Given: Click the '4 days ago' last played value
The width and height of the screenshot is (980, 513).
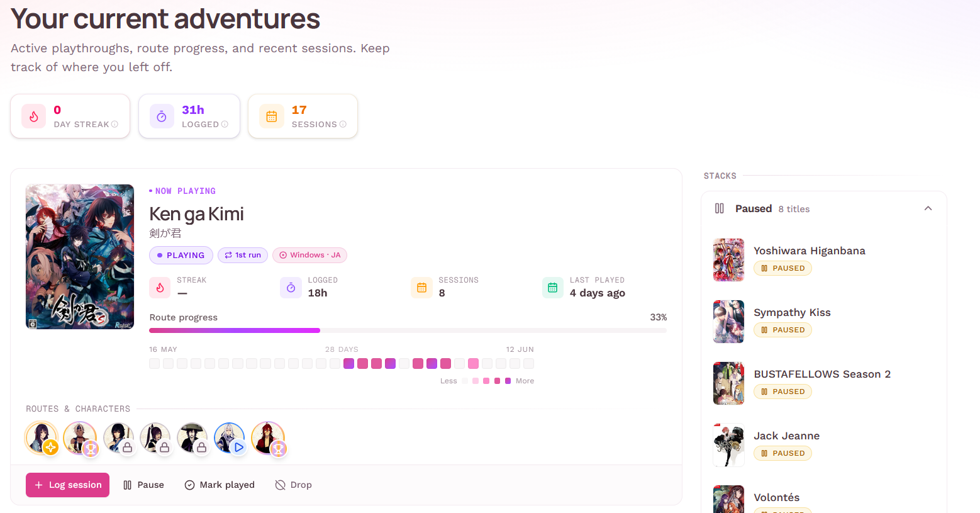Looking at the screenshot, I should 598,293.
